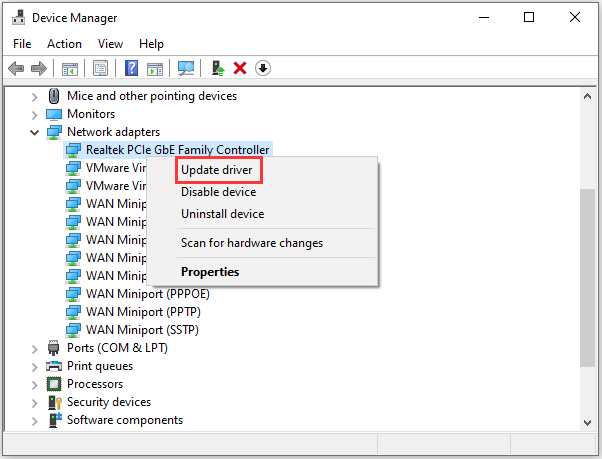
Task: Click the Scan for hardware changes monitor icon
Action: [x=186, y=69]
